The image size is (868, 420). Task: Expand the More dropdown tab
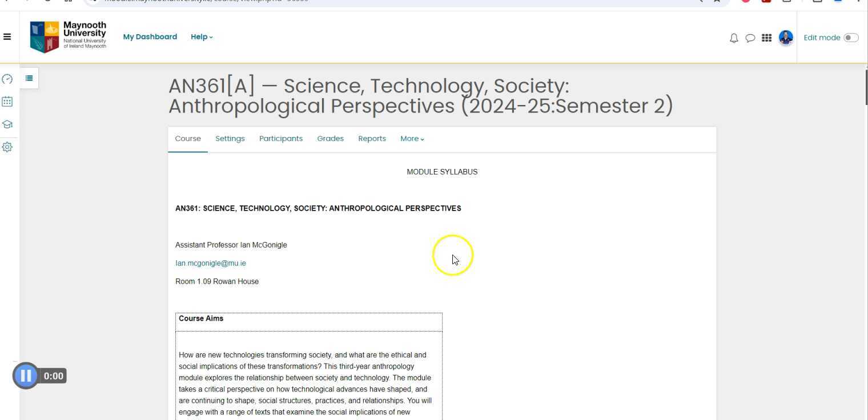pyautogui.click(x=412, y=139)
